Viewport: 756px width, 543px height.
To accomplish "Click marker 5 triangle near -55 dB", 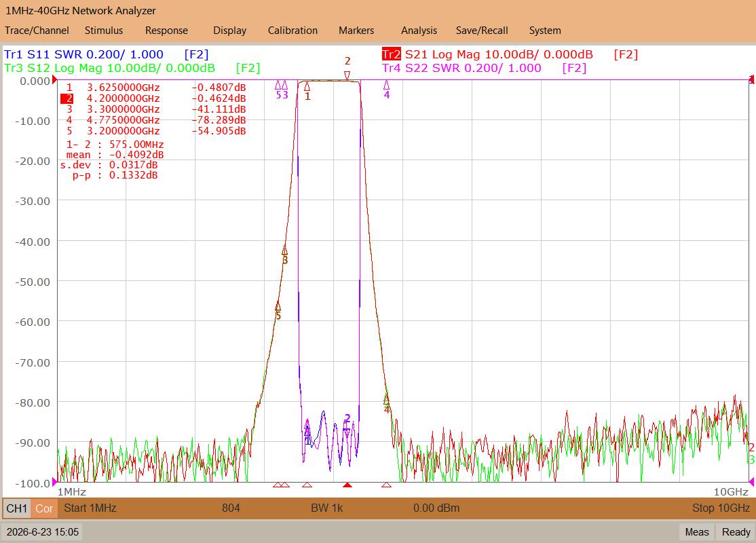I will coord(278,306).
